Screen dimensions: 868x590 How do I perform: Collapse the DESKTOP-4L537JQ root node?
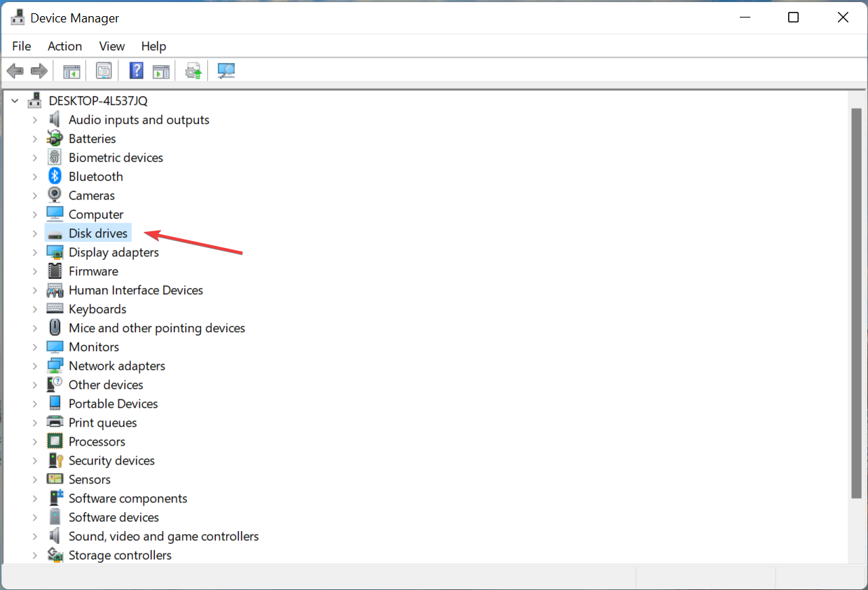pyautogui.click(x=15, y=101)
